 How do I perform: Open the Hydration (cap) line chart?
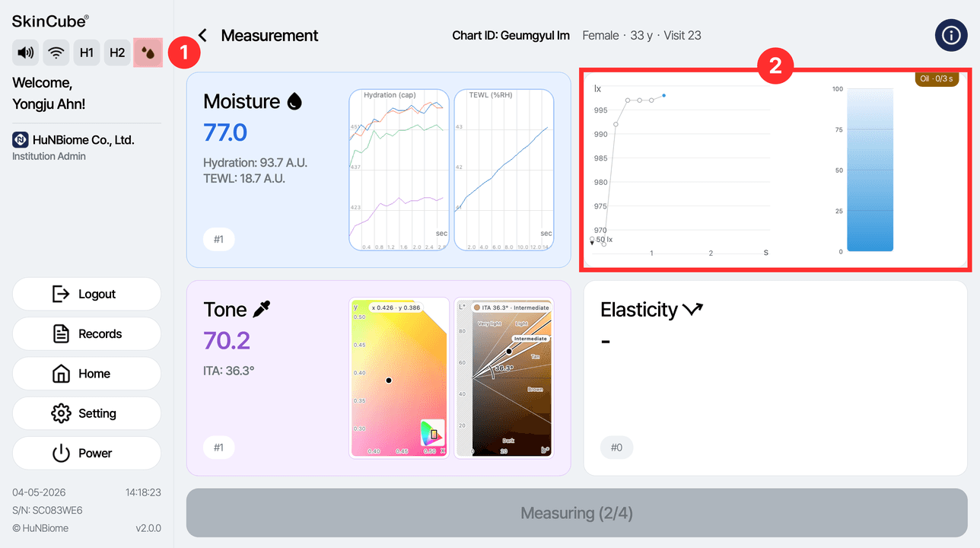click(399, 170)
